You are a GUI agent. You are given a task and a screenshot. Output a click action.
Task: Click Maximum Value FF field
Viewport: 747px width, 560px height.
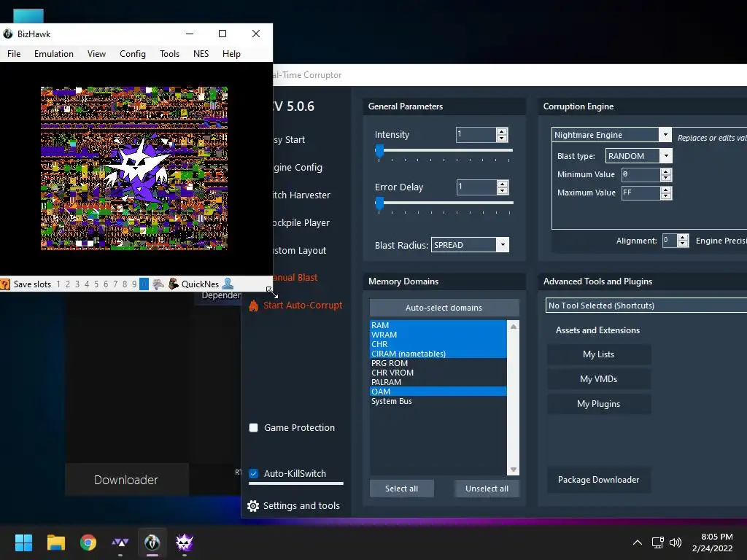tap(640, 192)
